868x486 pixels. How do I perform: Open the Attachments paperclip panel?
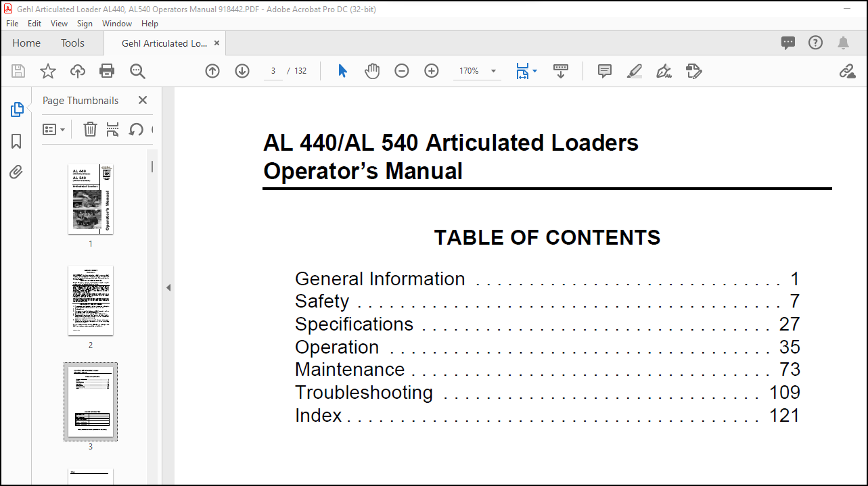(16, 172)
